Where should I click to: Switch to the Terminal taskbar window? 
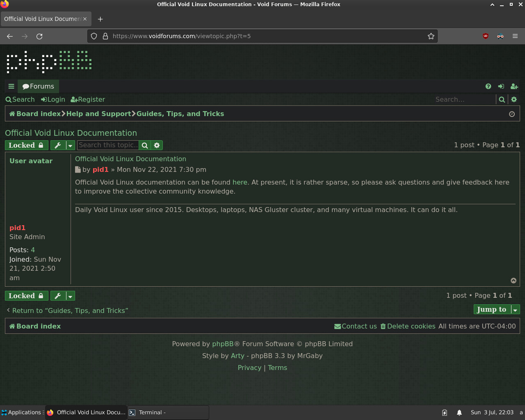point(168,412)
